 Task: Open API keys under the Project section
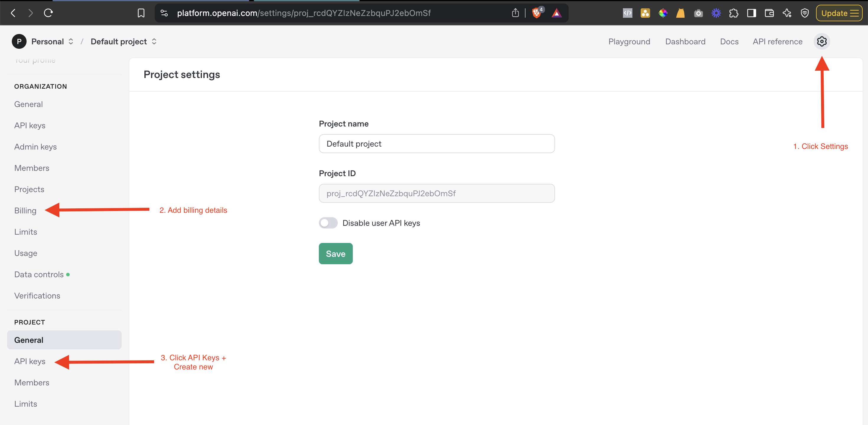(30, 361)
